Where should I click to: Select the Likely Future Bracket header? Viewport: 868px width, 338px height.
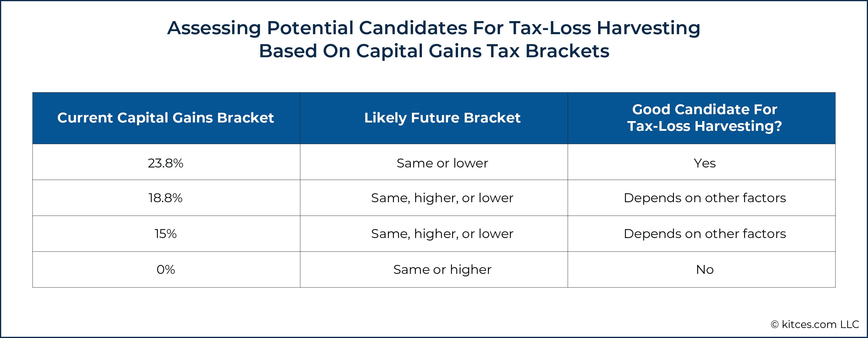434,118
